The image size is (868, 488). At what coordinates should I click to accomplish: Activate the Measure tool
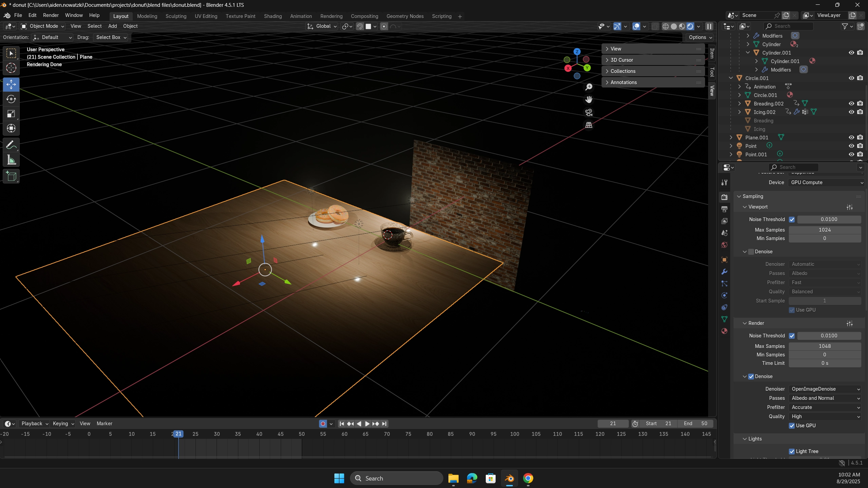tap(11, 160)
